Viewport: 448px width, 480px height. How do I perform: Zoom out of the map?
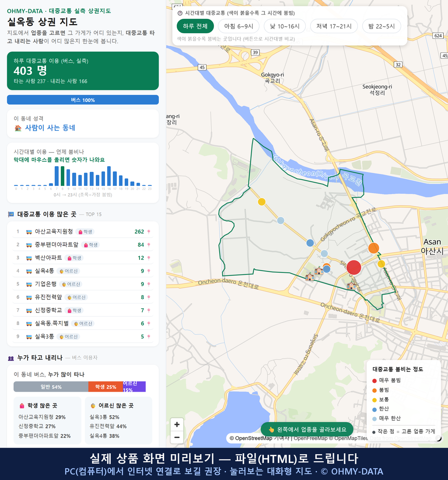[177, 437]
